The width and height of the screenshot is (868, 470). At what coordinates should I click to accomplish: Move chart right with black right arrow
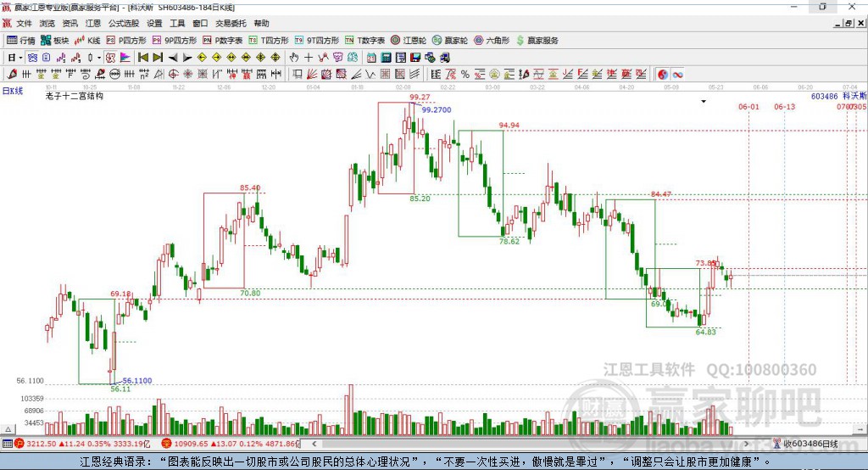187,57
